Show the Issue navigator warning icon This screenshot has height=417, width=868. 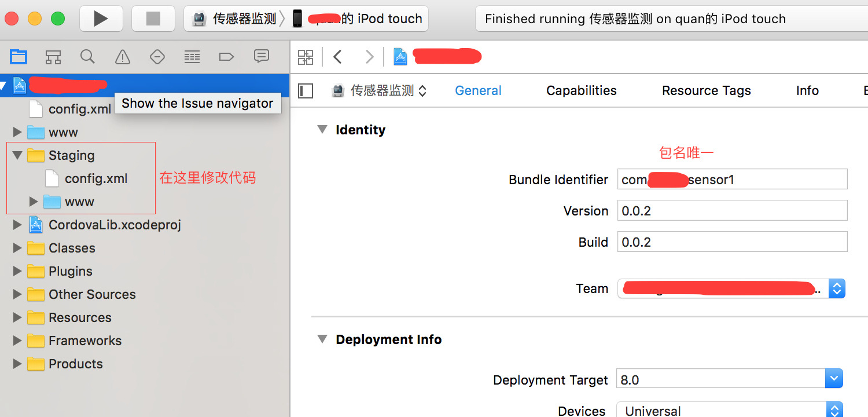tap(123, 57)
